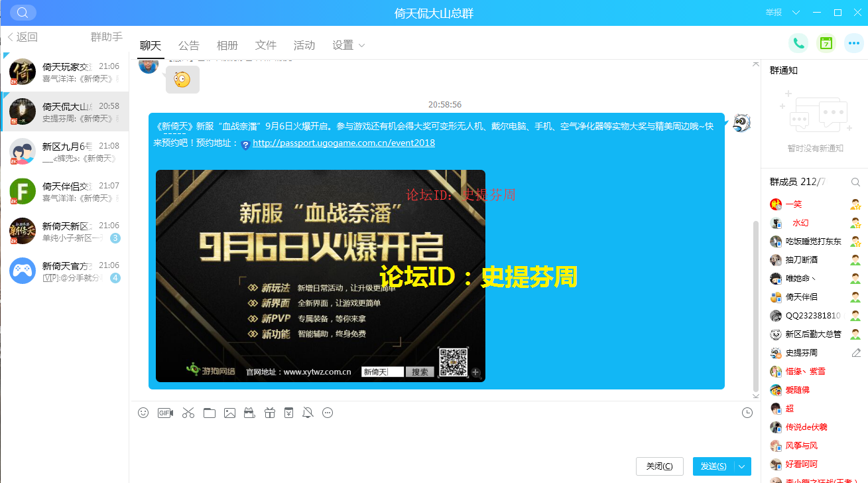Image resolution: width=868 pixels, height=483 pixels.
Task: Open the group calendar icon
Action: [x=826, y=43]
